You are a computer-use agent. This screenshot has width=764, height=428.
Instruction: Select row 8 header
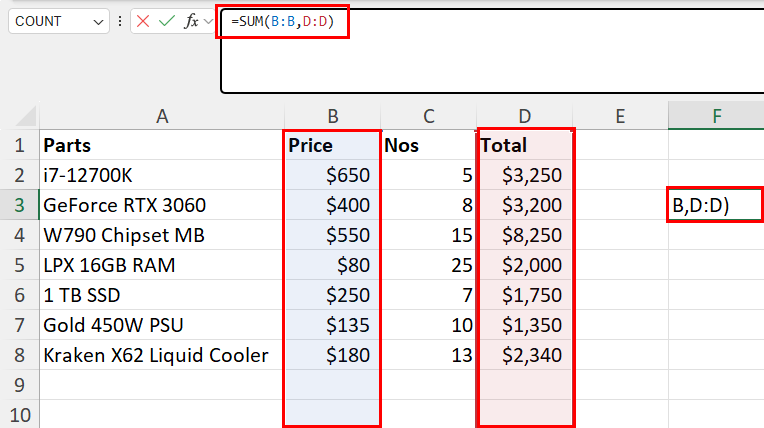(x=19, y=355)
